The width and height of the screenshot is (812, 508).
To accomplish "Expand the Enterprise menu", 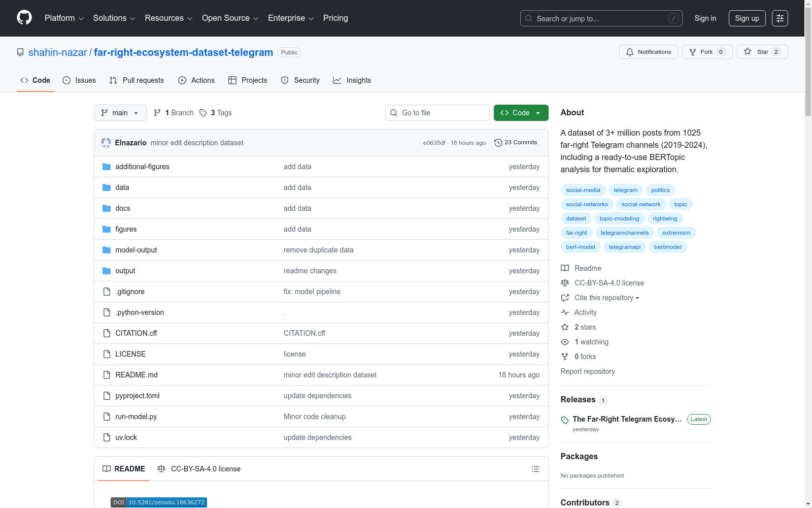I will 291,18.
